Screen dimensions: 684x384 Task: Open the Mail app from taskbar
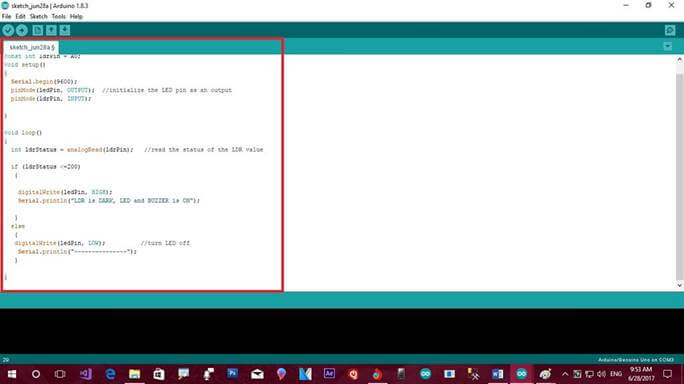point(257,374)
